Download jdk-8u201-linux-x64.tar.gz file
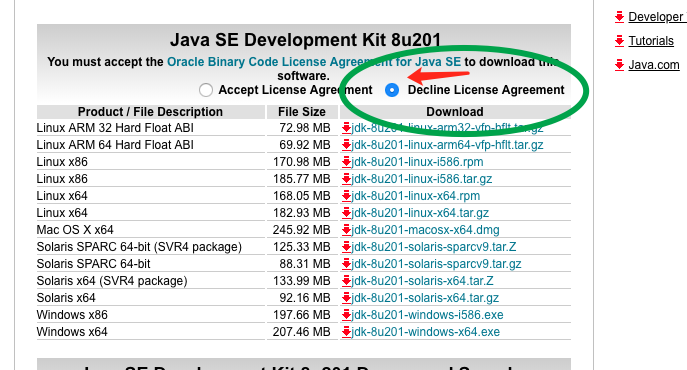The height and width of the screenshot is (370, 687). 420,213
